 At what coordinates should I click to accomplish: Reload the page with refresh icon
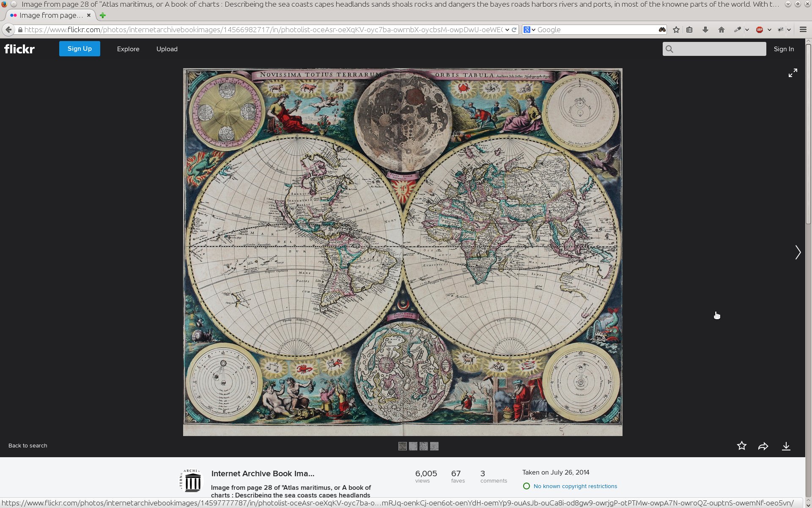click(514, 30)
